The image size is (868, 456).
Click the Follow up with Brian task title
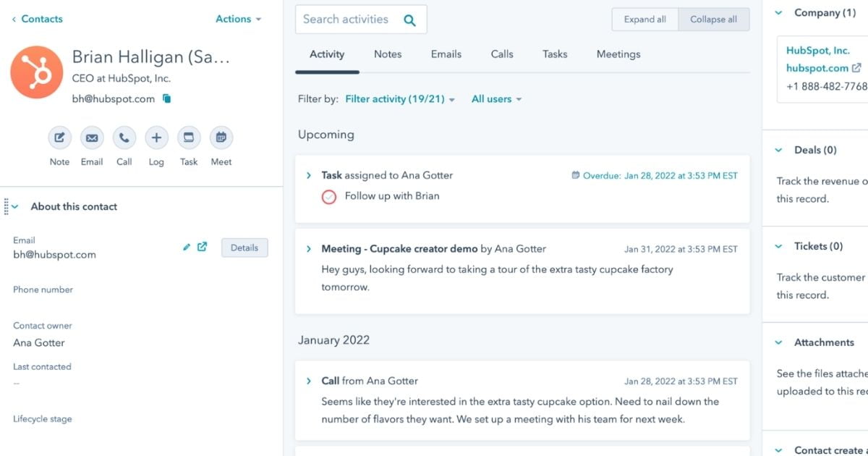[392, 196]
